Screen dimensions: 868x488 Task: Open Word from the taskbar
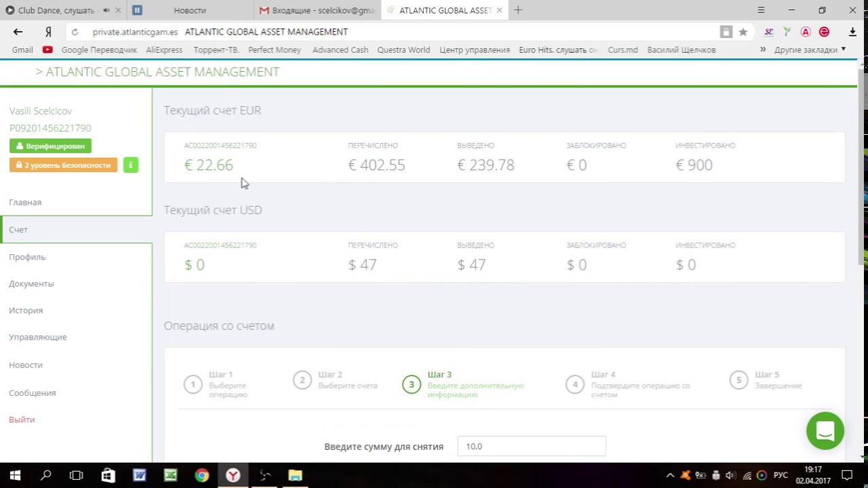coord(139,475)
